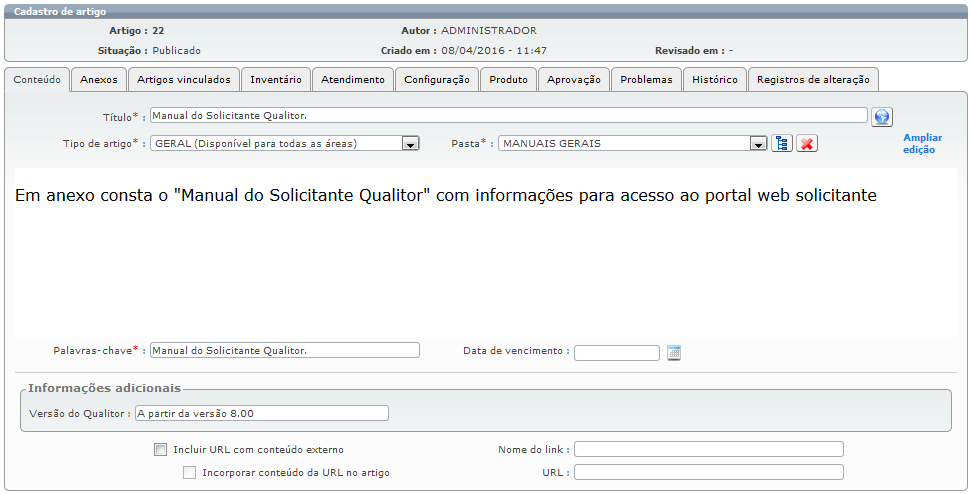Click the Artigo number 22
The height and width of the screenshot is (494, 971).
point(158,30)
